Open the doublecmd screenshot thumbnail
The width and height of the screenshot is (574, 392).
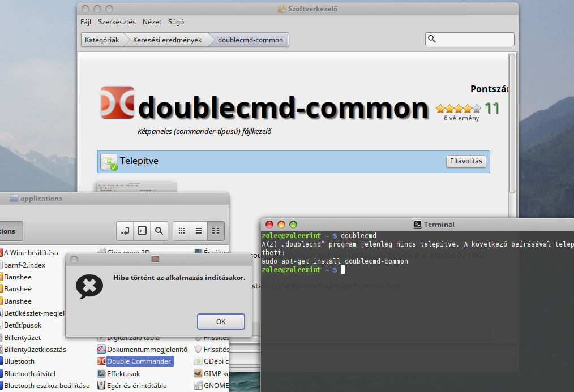coord(136,187)
